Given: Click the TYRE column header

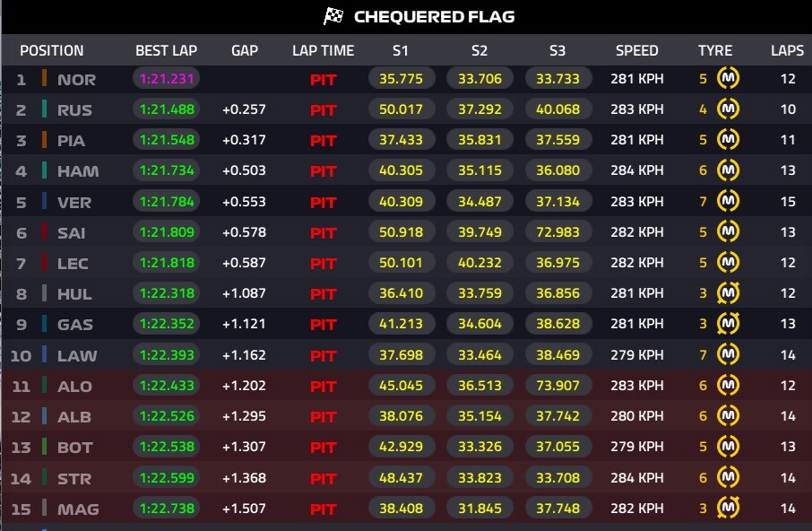Looking at the screenshot, I should click(x=715, y=50).
